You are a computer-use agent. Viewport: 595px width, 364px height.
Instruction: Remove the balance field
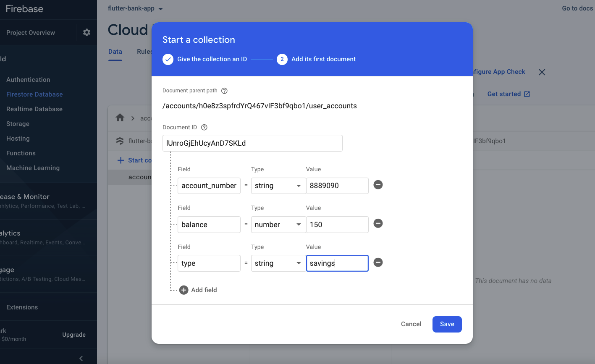coord(378,223)
